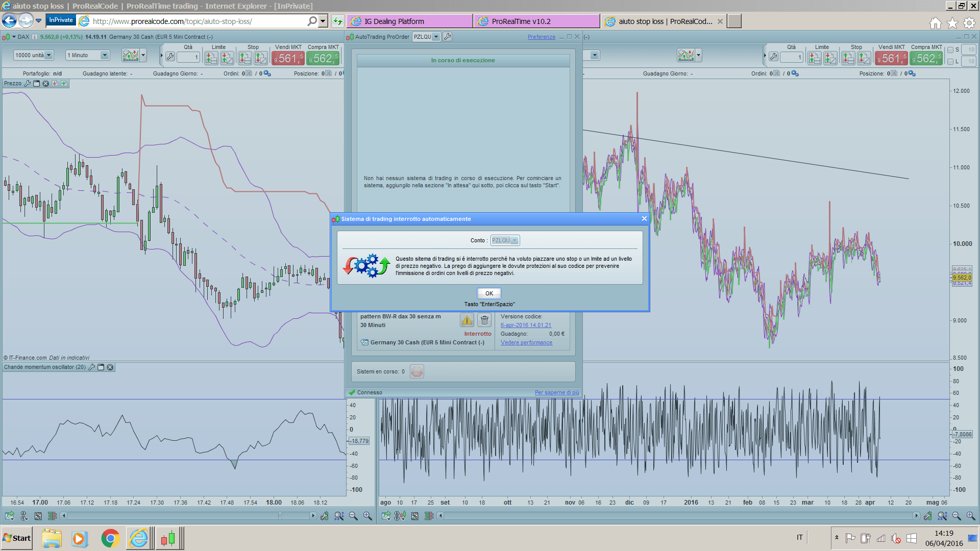This screenshot has height=551, width=980.
Task: Click the wrench icon next to the AutoTrading account
Action: click(447, 37)
